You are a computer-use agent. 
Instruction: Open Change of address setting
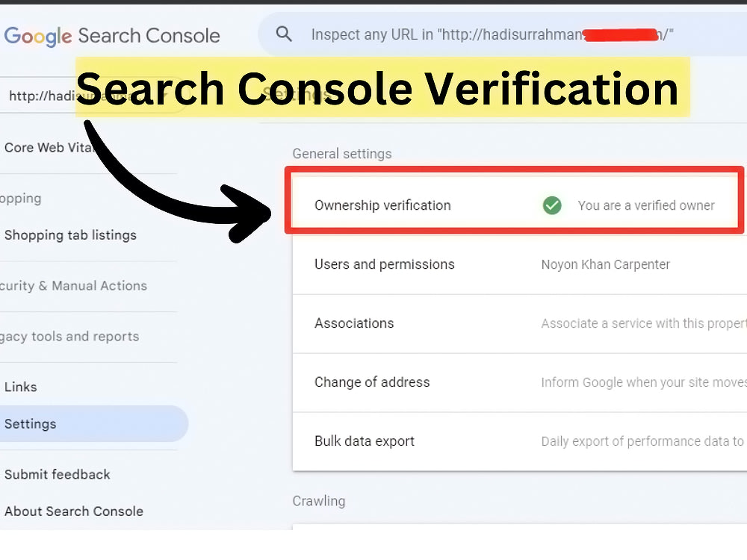[x=520, y=383]
